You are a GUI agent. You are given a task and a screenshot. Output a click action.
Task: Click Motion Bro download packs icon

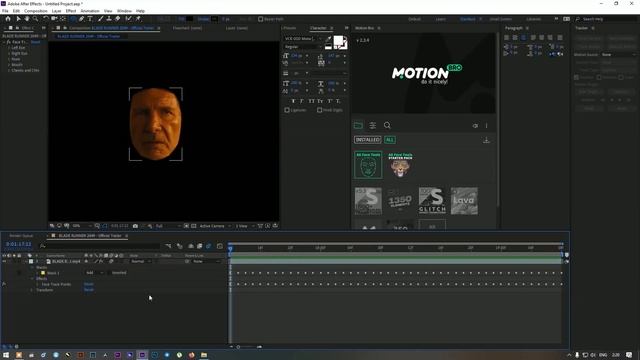[486, 140]
